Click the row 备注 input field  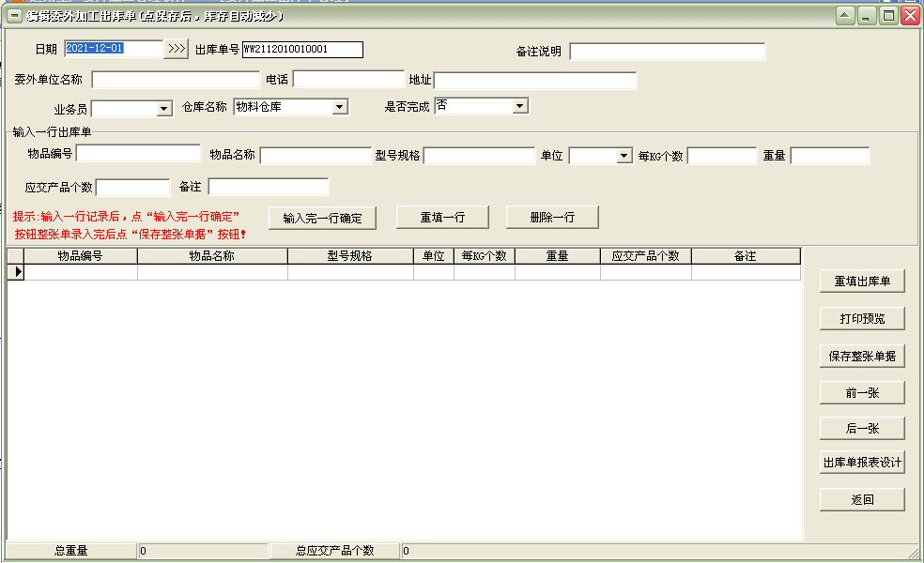pos(269,187)
